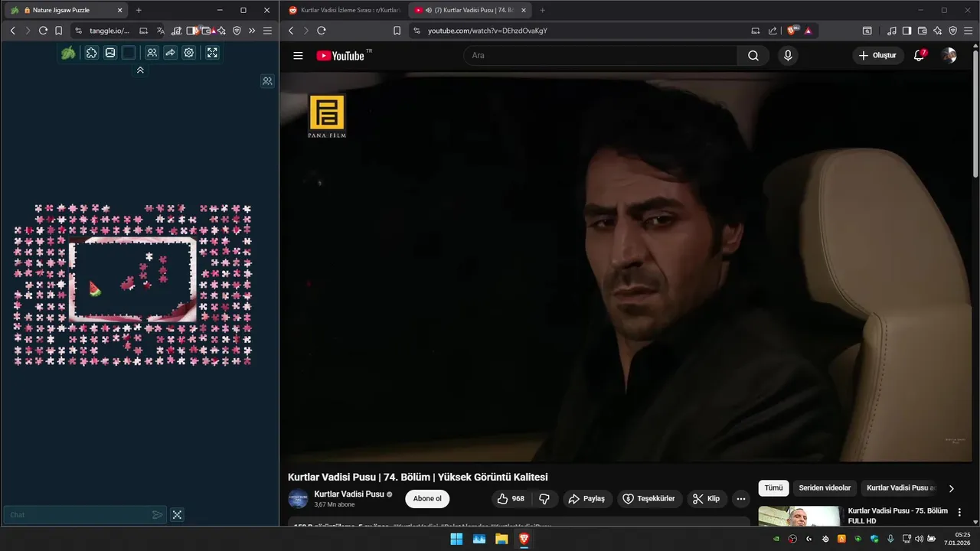Open Leo AI sparkle icon in YouTube window
980x551 pixels.
[x=937, y=31]
